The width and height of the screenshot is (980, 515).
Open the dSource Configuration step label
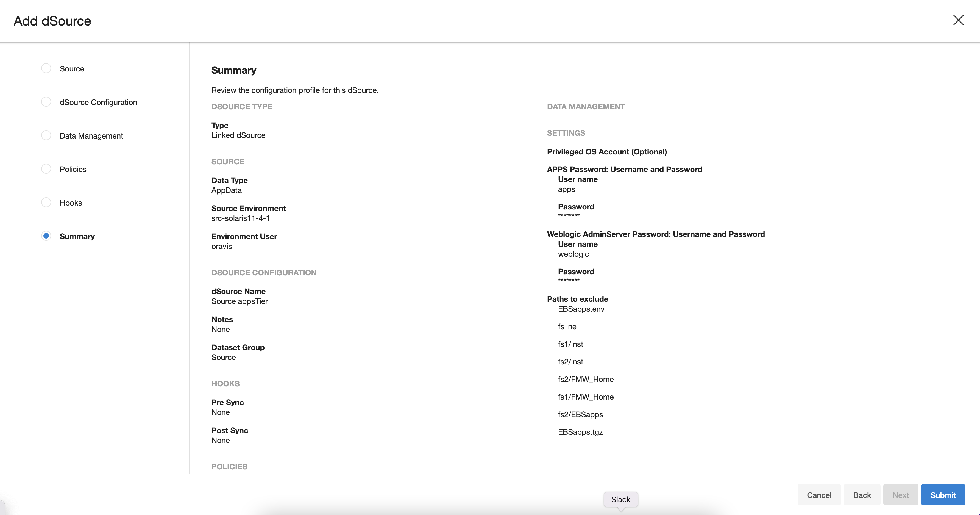point(98,103)
